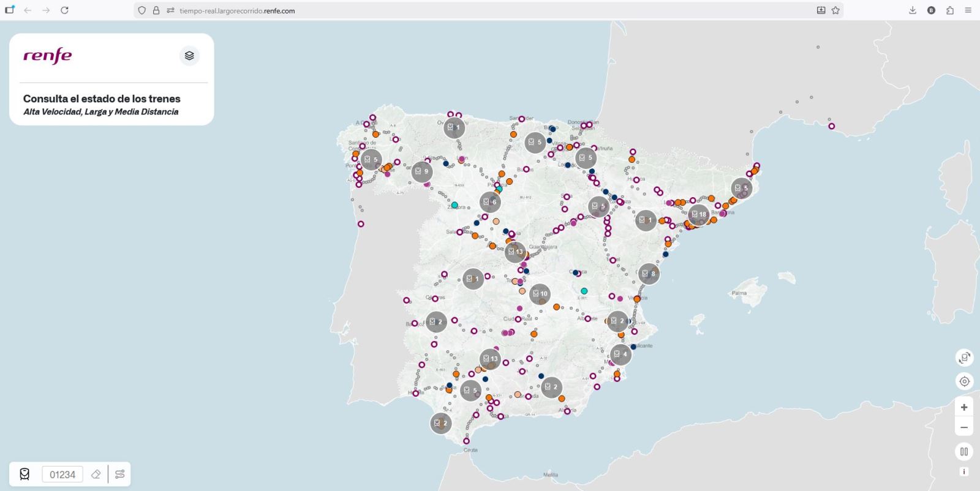Bookmark this page with the star
The width and height of the screenshot is (980, 491).
click(835, 10)
